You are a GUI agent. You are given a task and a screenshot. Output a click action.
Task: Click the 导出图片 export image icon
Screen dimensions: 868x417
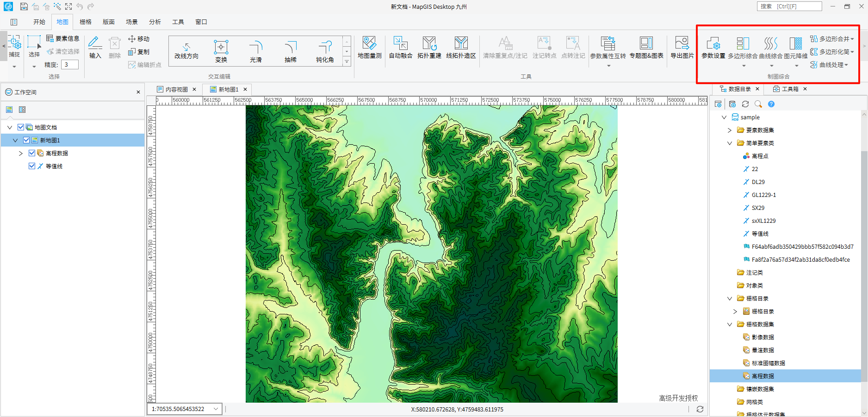(x=682, y=44)
